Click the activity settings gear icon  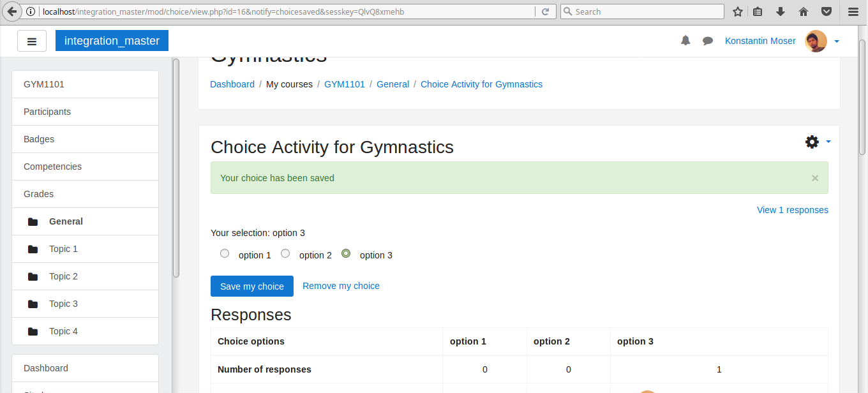pyautogui.click(x=812, y=142)
